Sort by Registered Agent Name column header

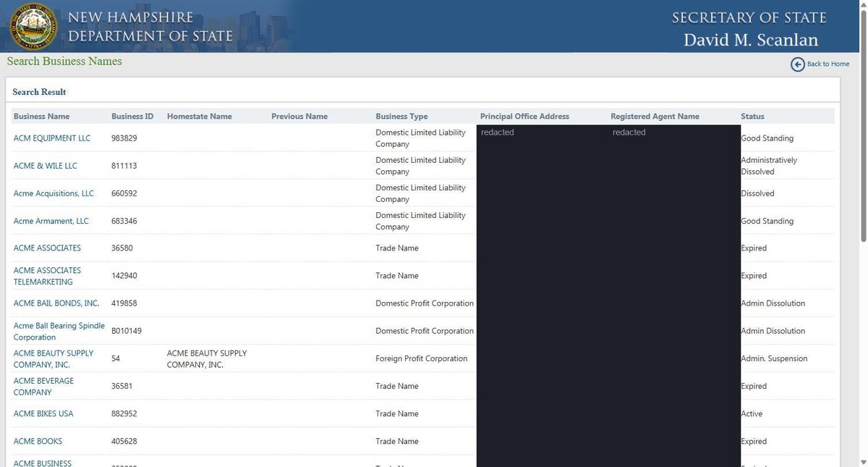[655, 117]
